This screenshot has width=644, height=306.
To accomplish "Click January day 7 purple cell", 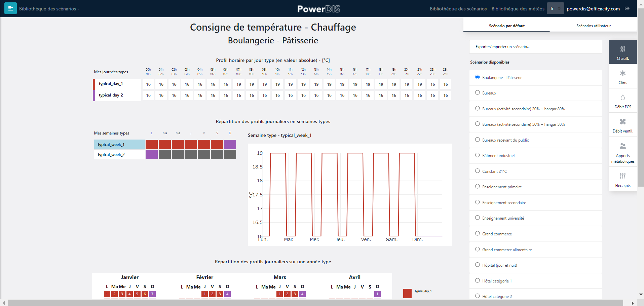I will coord(152,294).
